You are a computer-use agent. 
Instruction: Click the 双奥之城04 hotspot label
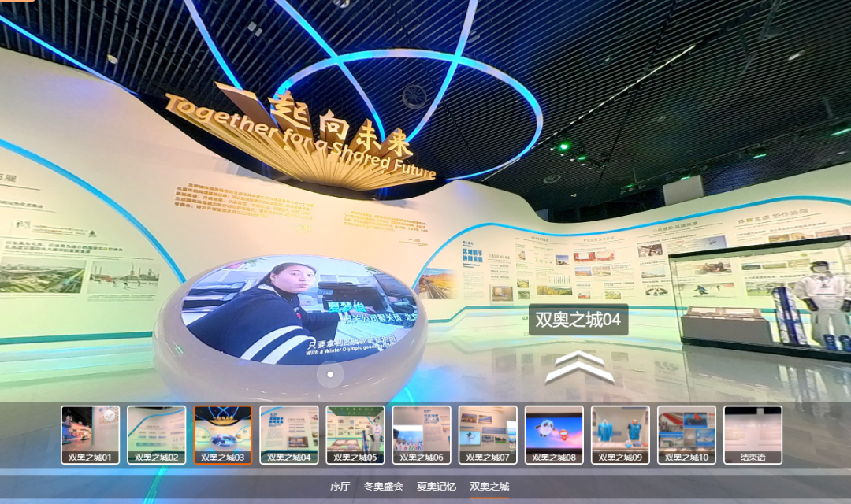coord(578,320)
